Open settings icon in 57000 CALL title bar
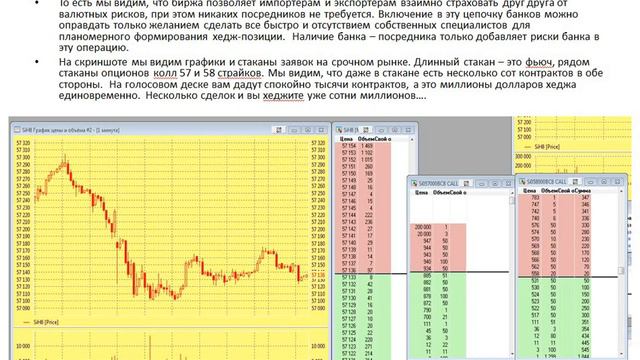Screen dimensions: 640x360 [x=467, y=184]
